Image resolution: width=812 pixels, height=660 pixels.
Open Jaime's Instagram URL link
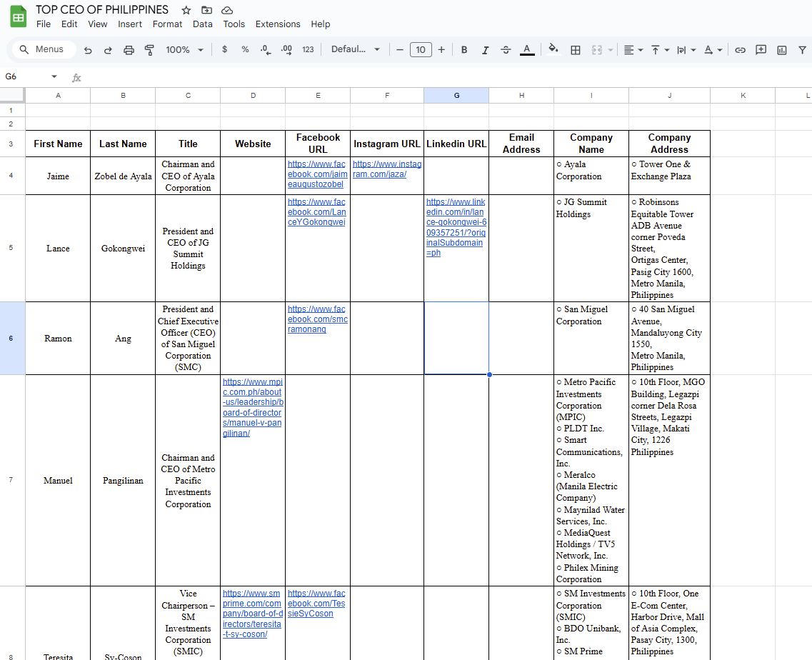pyautogui.click(x=386, y=169)
